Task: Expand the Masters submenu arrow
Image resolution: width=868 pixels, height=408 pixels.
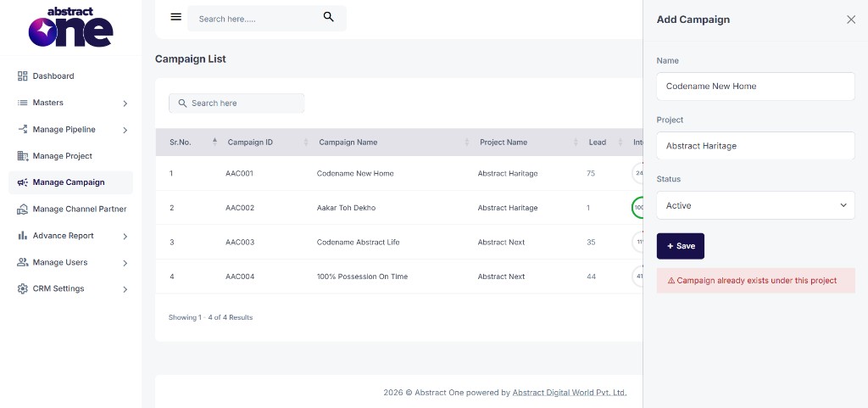Action: 125,103
